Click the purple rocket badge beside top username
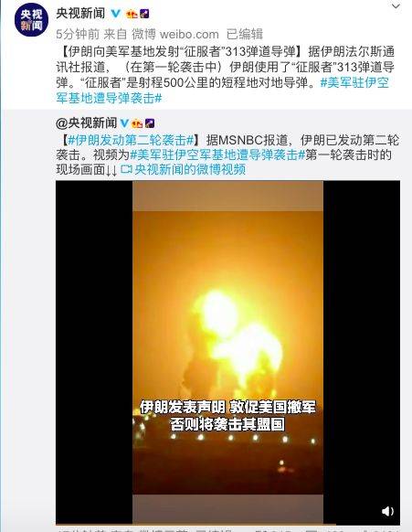Screen dimensions: 412x532 pos(144,14)
